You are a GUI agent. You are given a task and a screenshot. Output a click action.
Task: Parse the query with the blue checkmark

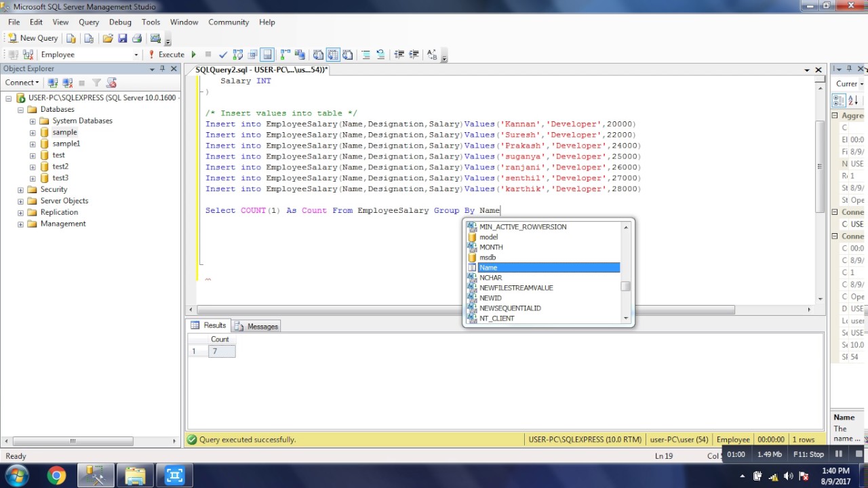click(222, 54)
